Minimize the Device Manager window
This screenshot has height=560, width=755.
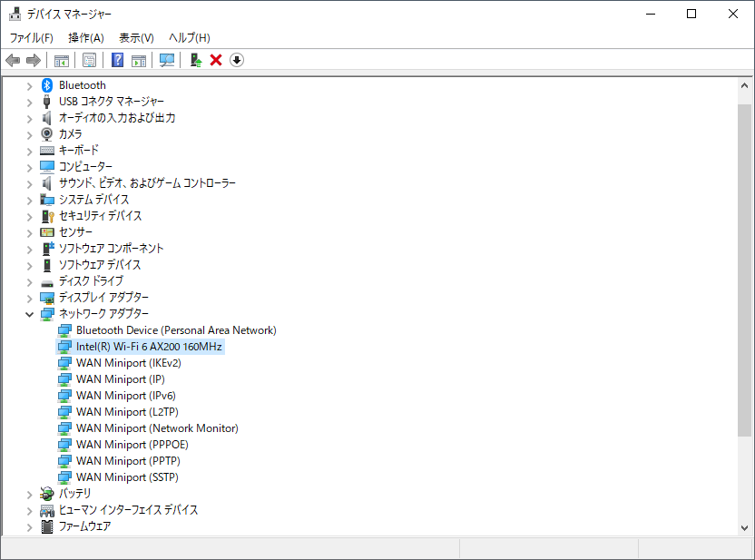coord(651,14)
